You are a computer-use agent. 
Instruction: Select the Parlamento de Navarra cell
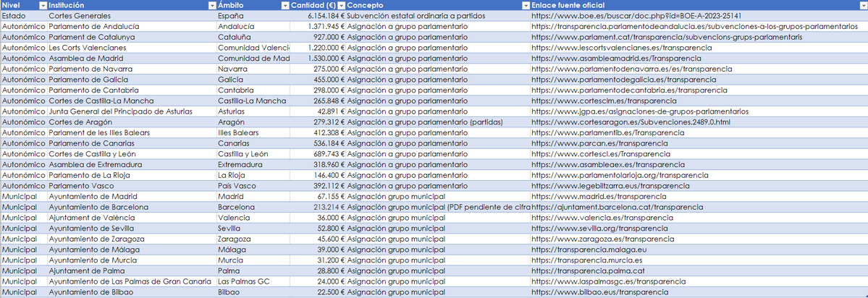click(132, 69)
